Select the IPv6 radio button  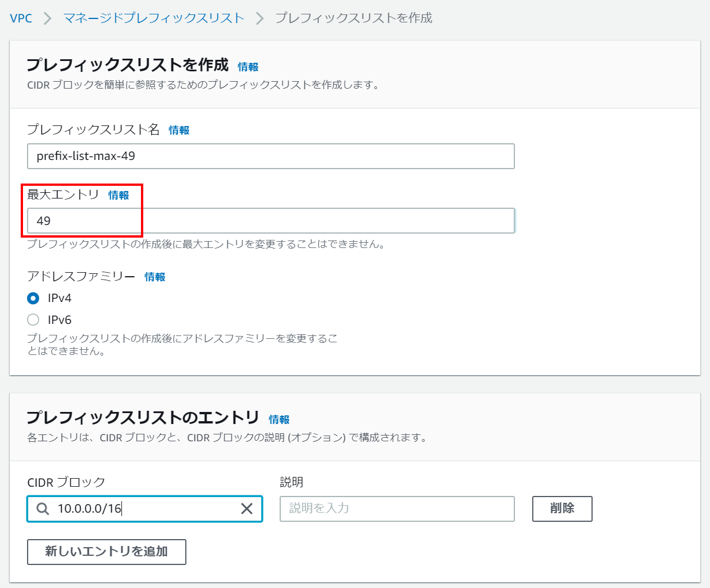click(33, 320)
